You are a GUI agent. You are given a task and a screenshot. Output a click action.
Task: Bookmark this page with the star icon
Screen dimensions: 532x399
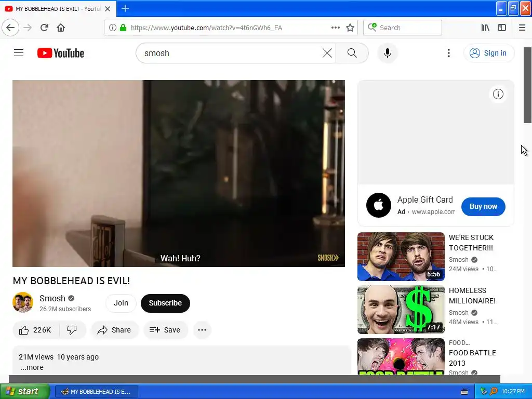coord(350,28)
